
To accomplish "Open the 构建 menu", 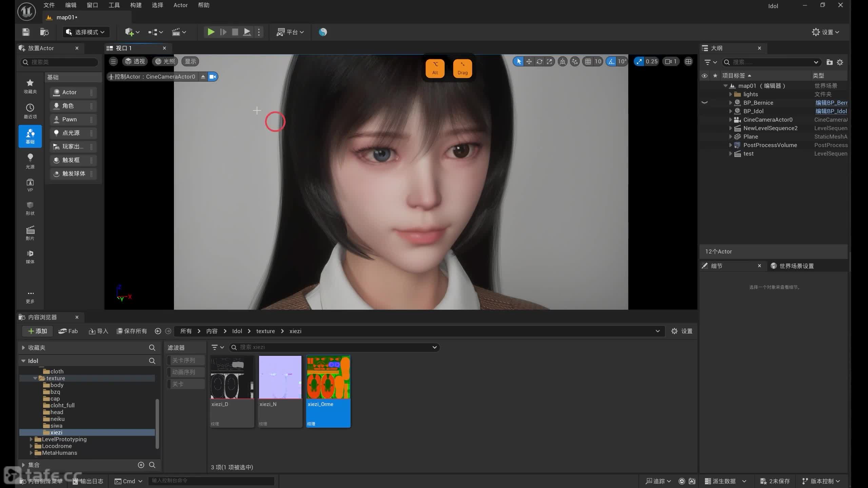I will (x=136, y=5).
